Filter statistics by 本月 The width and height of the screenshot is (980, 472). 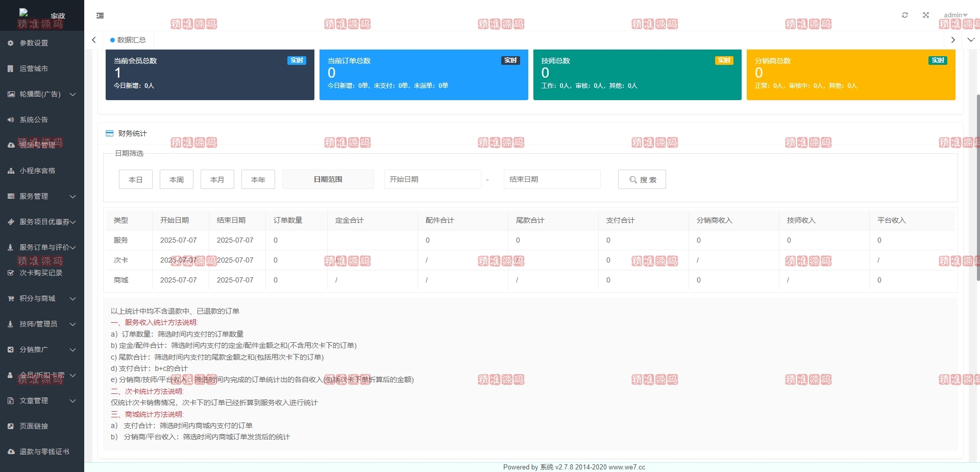pos(217,179)
